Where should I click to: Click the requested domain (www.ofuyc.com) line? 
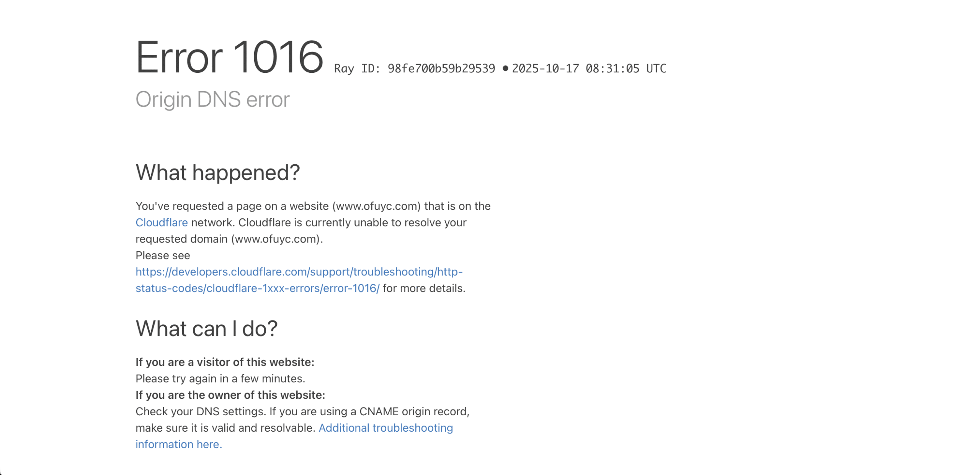[229, 239]
